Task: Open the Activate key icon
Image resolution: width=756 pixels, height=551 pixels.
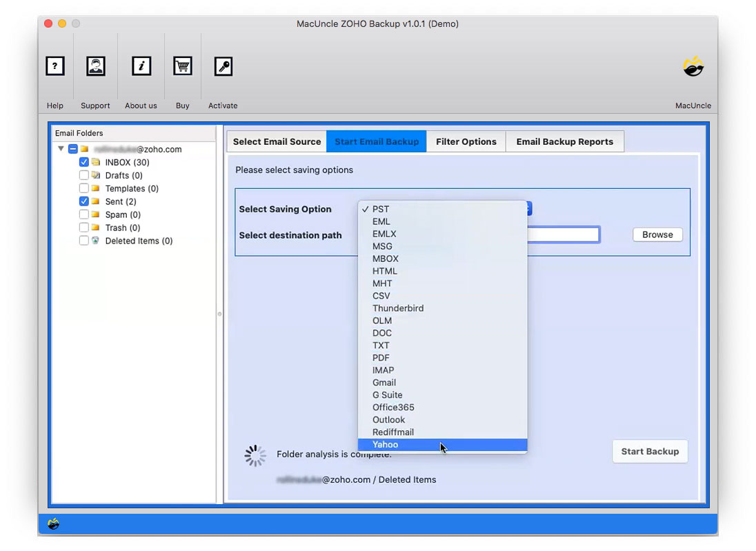Action: 223,66
